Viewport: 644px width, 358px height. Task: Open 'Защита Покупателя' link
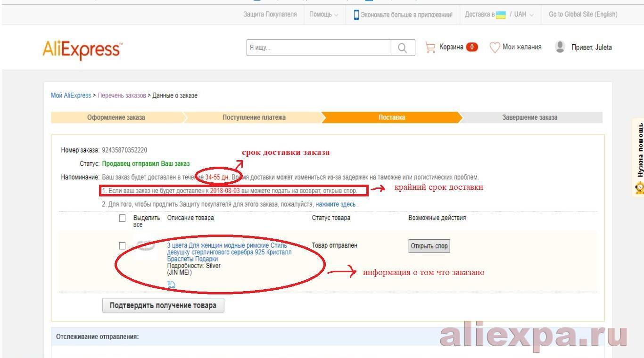(x=270, y=15)
